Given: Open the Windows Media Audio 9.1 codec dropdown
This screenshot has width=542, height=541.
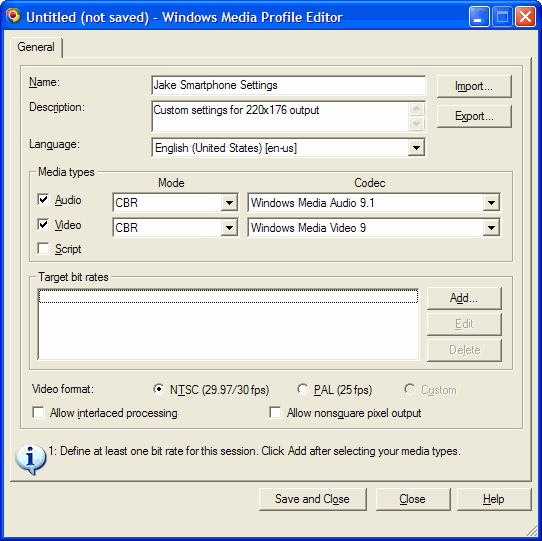Looking at the screenshot, I should [491, 203].
